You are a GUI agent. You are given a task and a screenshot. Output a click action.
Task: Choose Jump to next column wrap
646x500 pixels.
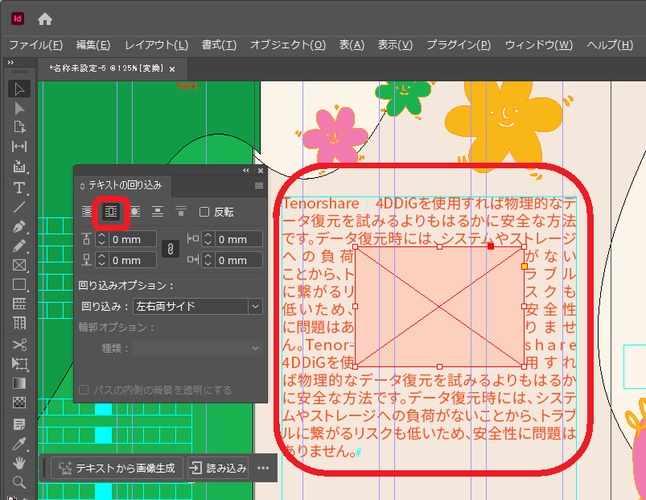point(180,212)
